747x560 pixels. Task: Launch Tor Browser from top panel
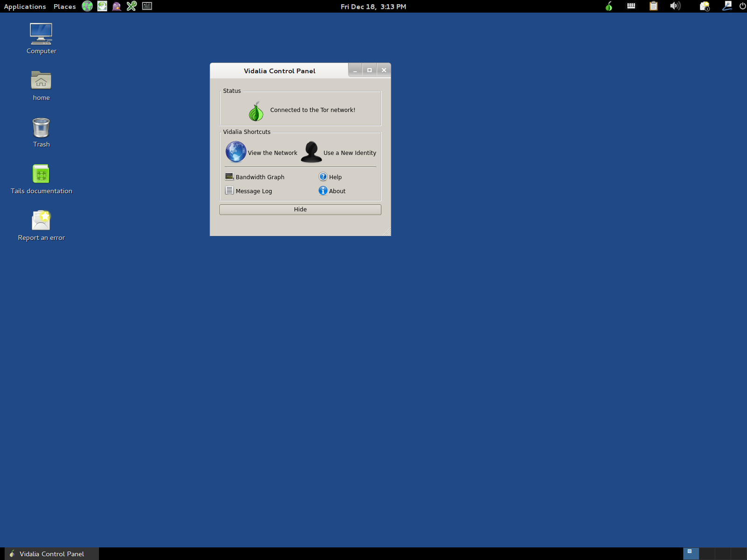tap(87, 6)
